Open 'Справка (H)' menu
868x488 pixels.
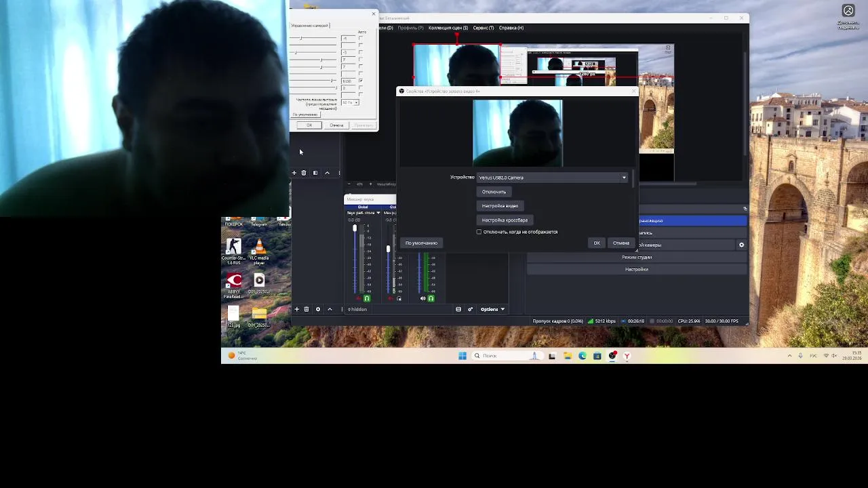click(511, 28)
